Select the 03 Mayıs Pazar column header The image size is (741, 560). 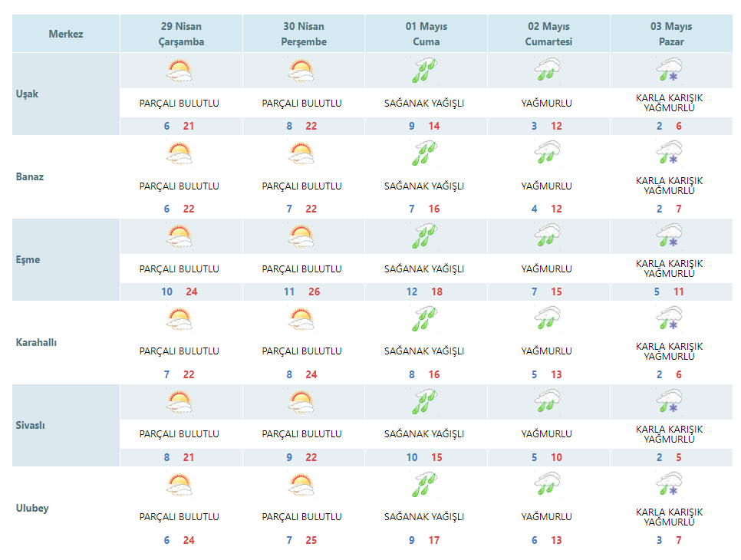coord(671,35)
